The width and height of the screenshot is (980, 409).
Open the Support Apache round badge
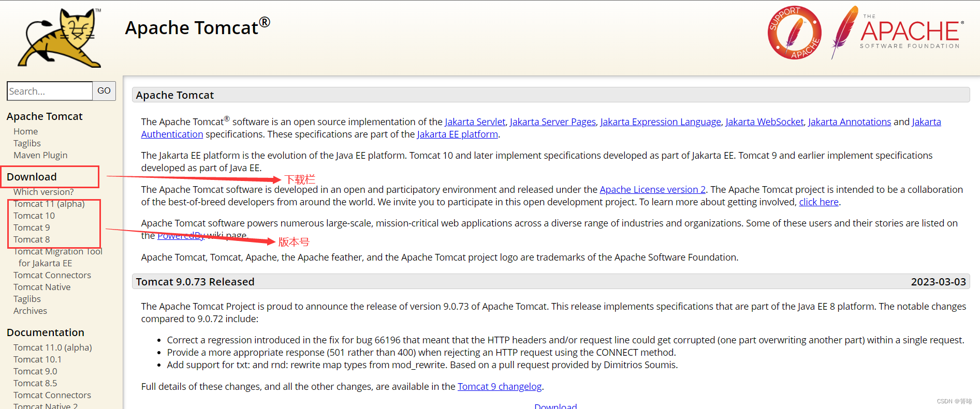[794, 33]
